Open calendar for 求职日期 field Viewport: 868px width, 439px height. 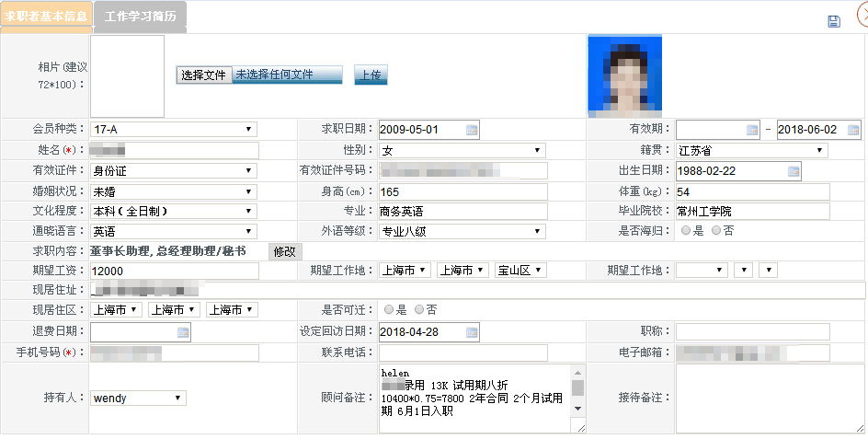471,130
